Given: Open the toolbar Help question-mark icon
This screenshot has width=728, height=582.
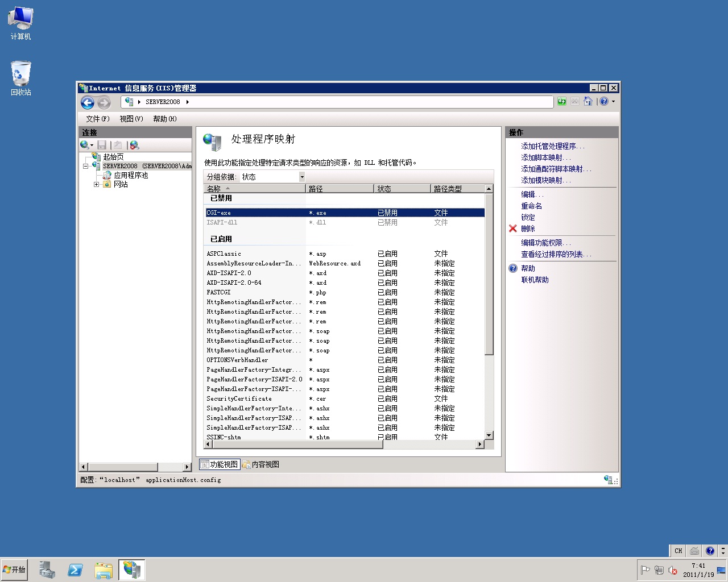Looking at the screenshot, I should tap(604, 102).
